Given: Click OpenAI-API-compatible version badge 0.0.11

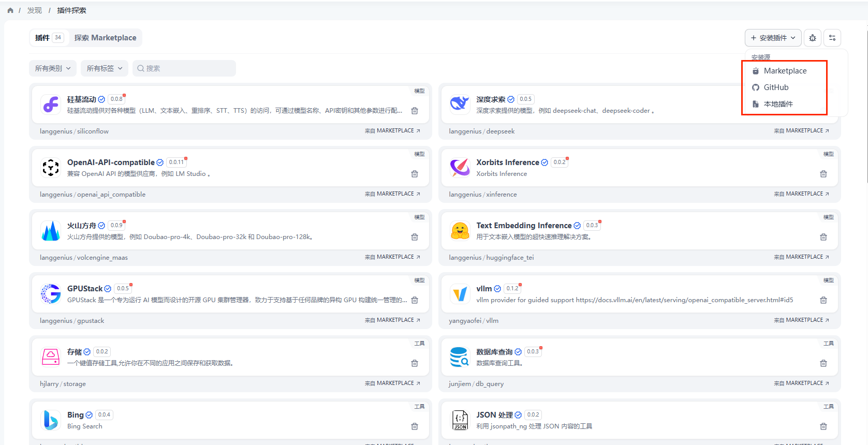Looking at the screenshot, I should (x=176, y=162).
